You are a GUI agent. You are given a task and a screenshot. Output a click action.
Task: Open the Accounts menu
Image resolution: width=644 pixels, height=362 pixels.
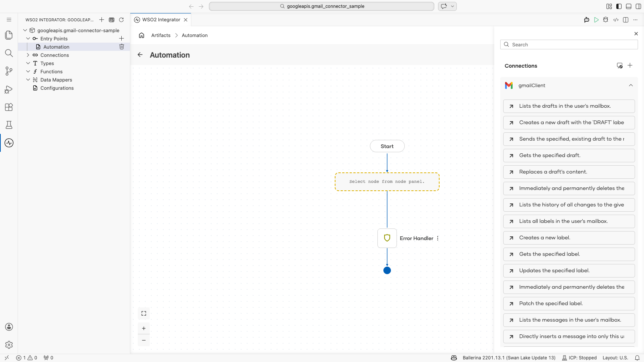[x=9, y=327]
